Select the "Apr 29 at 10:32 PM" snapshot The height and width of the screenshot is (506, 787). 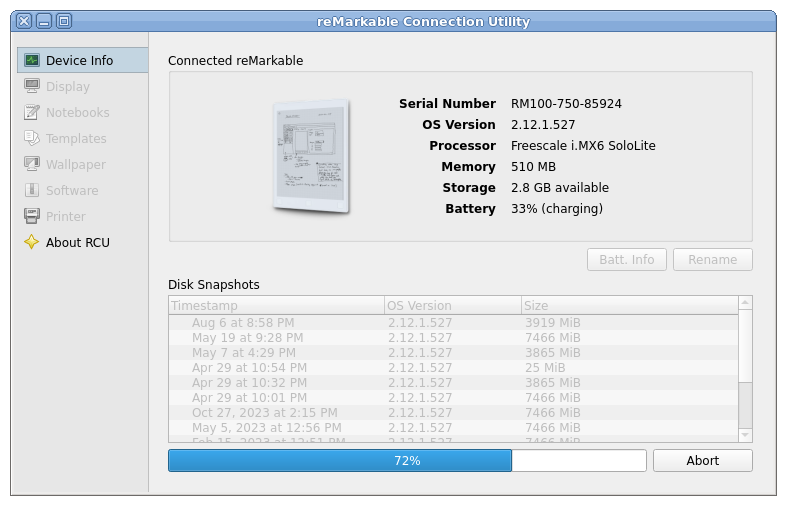[x=454, y=383]
